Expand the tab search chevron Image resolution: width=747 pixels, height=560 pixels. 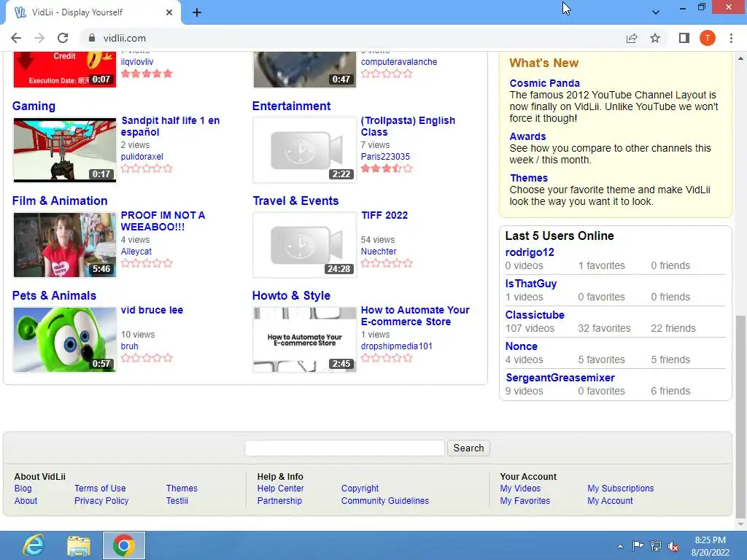[656, 12]
